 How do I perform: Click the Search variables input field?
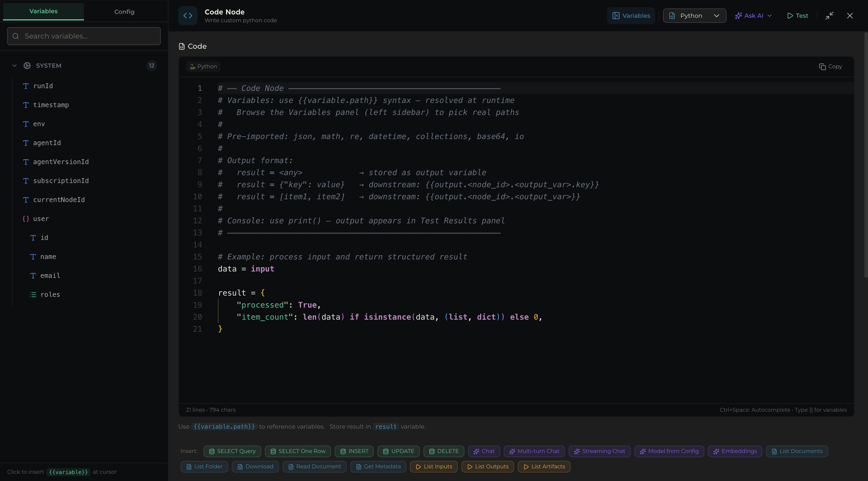click(84, 36)
